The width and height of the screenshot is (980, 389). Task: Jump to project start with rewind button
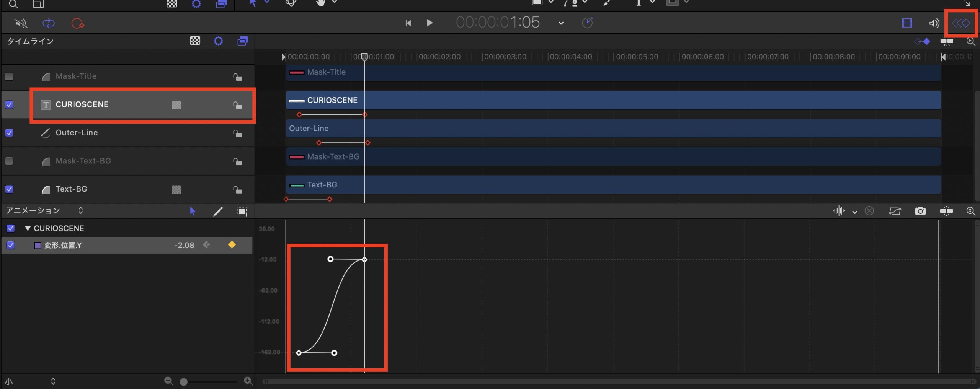[408, 23]
